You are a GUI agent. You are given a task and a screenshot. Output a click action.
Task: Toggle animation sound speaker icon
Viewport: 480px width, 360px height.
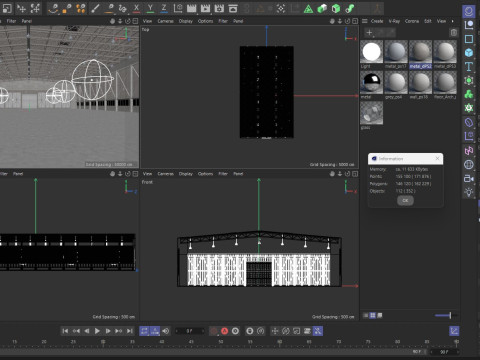click(166, 331)
